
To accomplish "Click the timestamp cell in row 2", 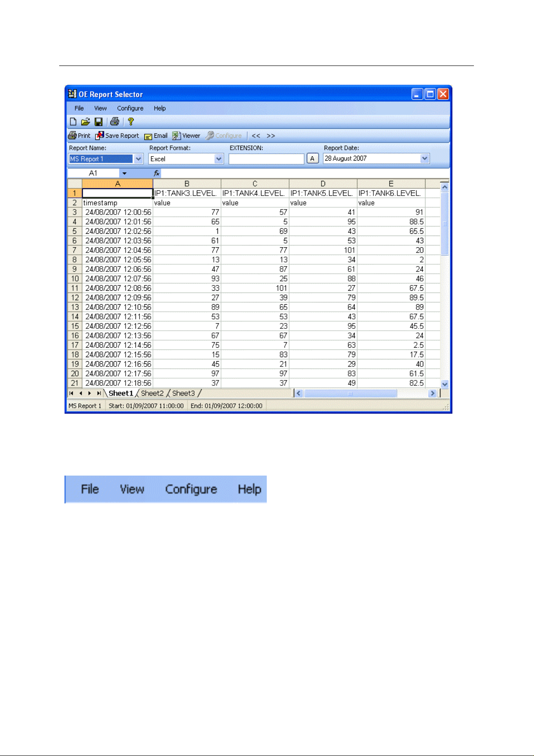I will [117, 203].
